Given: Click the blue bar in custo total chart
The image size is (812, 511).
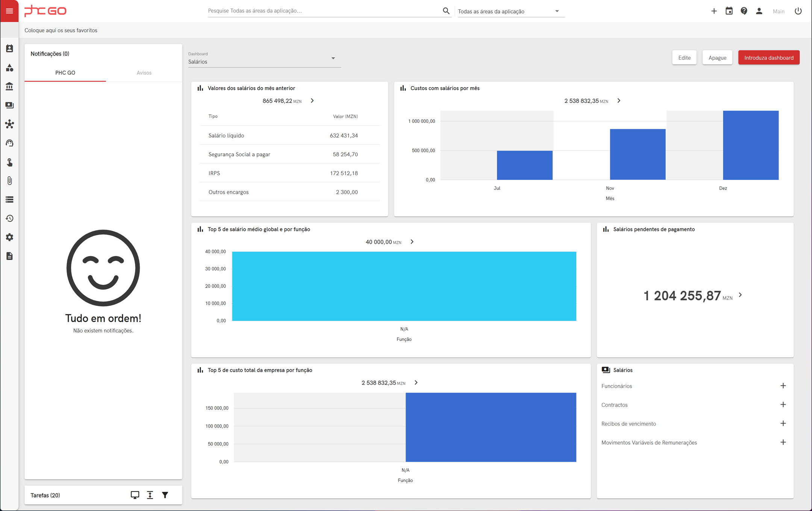Looking at the screenshot, I should pos(491,427).
